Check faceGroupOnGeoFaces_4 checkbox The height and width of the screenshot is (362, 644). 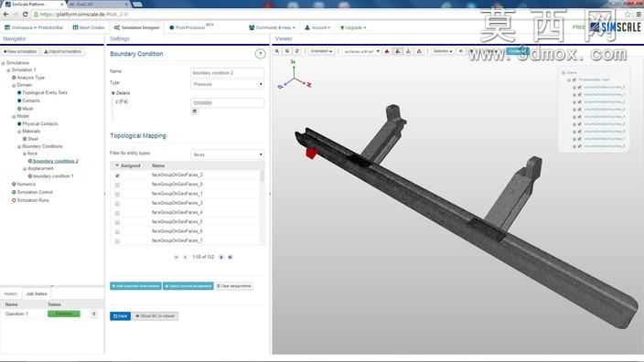click(x=117, y=213)
